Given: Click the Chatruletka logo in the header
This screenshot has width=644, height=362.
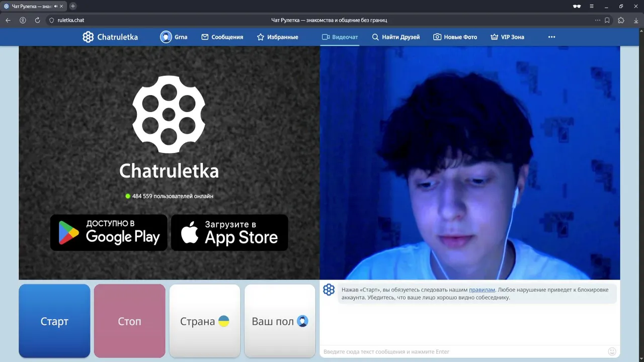Looking at the screenshot, I should 110,37.
